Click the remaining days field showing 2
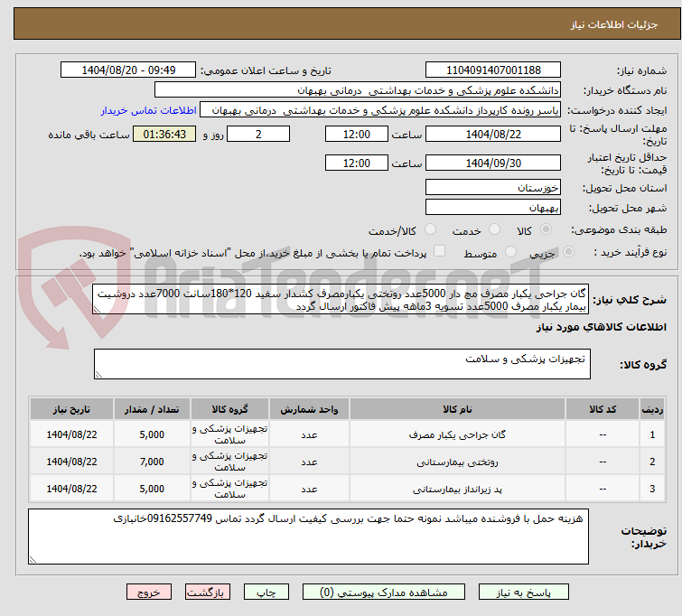Screen dimensions: 682x616 (x=258, y=134)
